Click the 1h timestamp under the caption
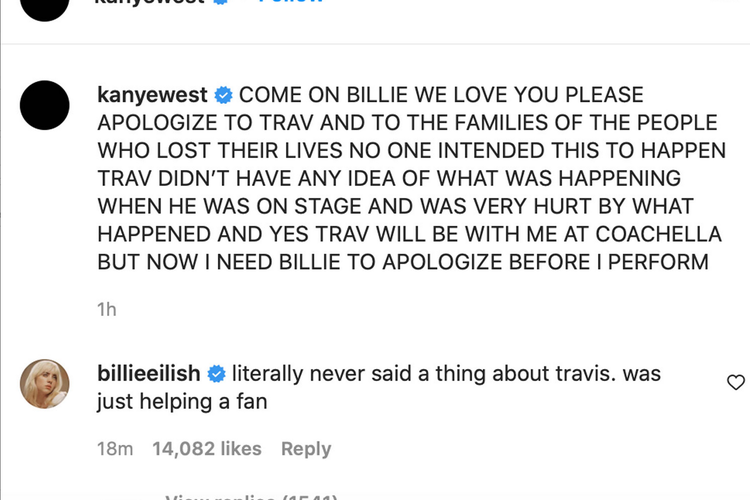The width and height of the screenshot is (750, 500). pyautogui.click(x=106, y=309)
